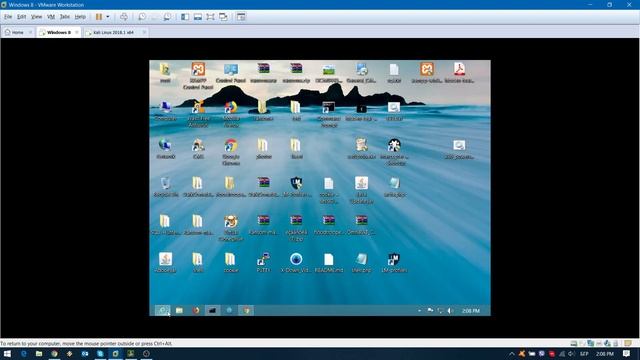Screen dimensions: 640x360
Task: Open the host Windows Start menu
Action: pos(7,353)
